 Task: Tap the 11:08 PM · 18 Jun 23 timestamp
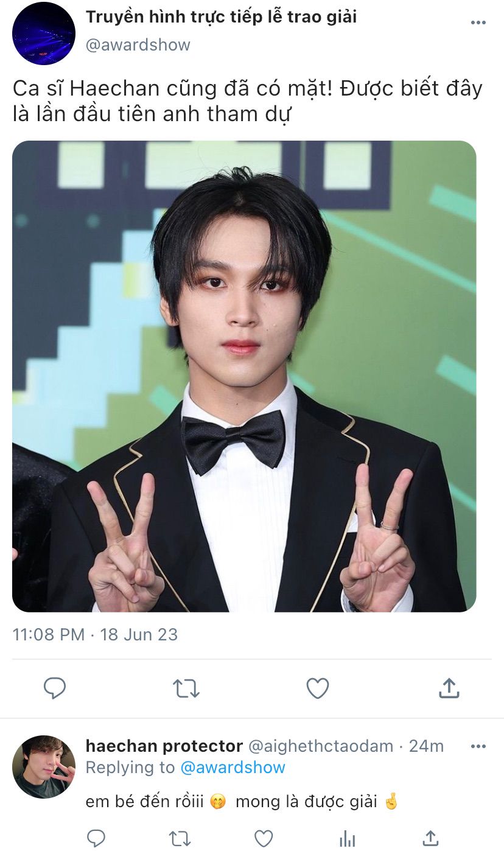point(95,634)
